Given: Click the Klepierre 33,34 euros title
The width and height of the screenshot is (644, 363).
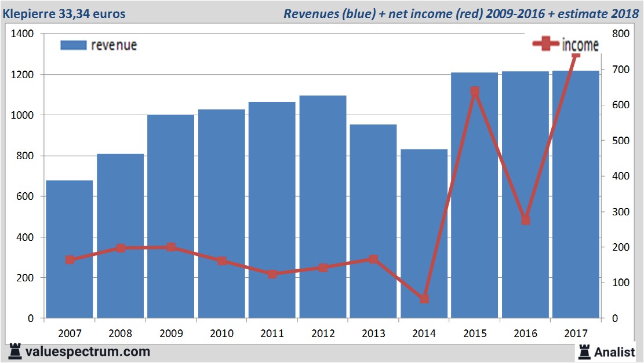Looking at the screenshot, I should click(64, 13).
